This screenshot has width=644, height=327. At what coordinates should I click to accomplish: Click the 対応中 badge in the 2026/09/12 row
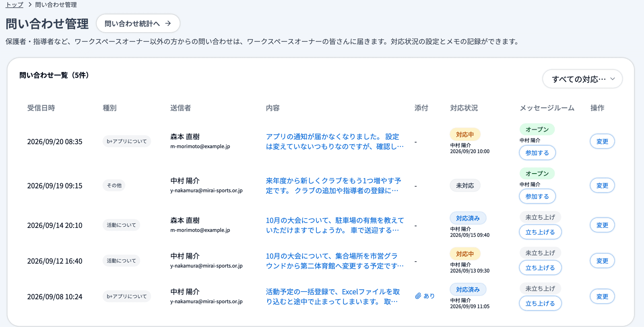pos(465,254)
